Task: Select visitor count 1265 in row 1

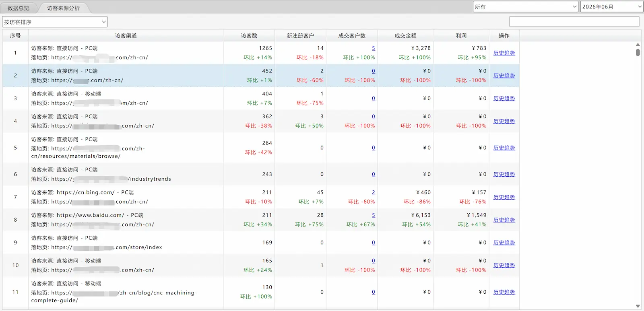Action: tap(265, 48)
